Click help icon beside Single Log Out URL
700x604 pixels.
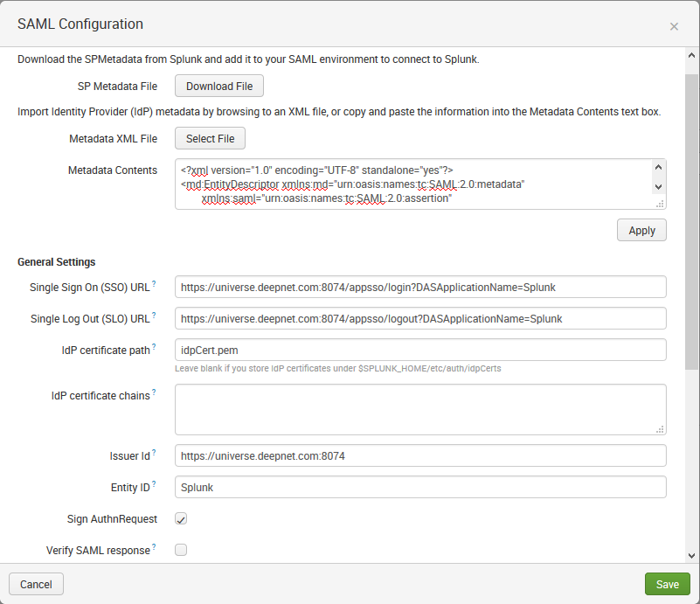point(154,316)
